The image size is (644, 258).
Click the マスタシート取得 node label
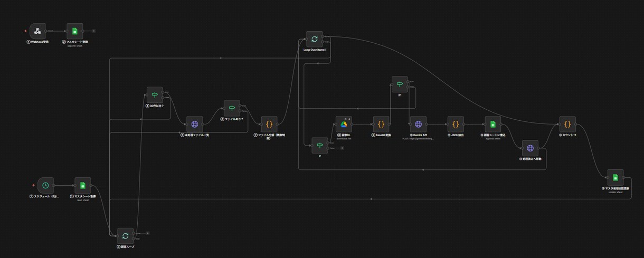pyautogui.click(x=83, y=196)
